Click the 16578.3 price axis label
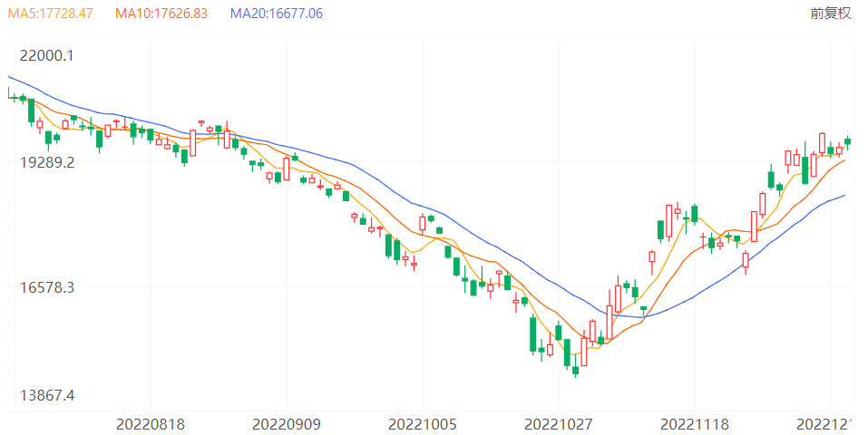Image resolution: width=868 pixels, height=435 pixels. pos(46,287)
